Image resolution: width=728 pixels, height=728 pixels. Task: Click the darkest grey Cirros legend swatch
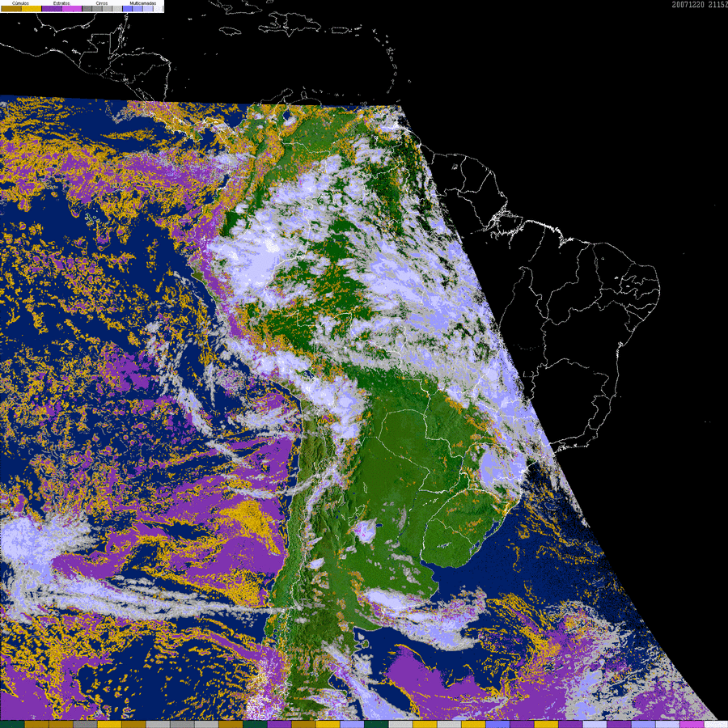[x=87, y=8]
